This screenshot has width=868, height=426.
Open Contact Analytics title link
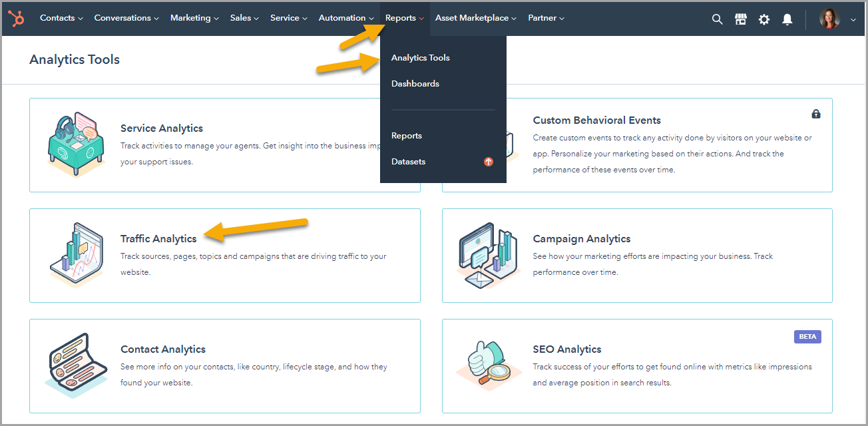tap(163, 349)
